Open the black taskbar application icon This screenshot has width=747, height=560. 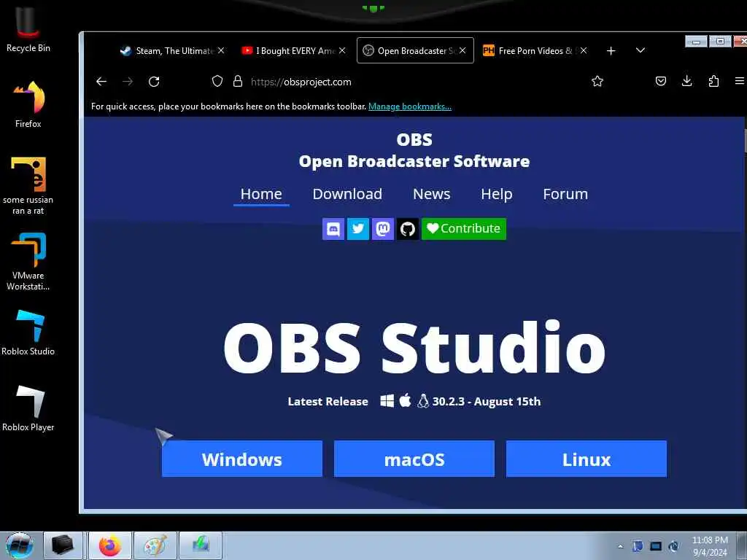pos(63,545)
